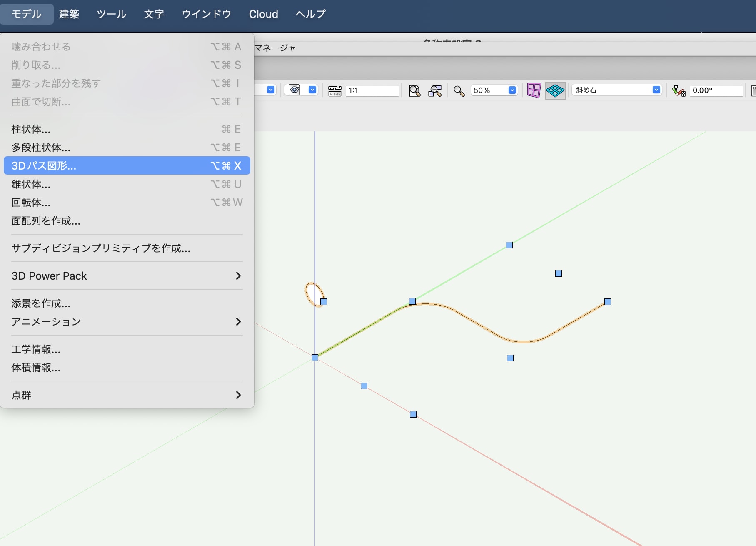The width and height of the screenshot is (756, 546).
Task: Choose 工学情報... menu entry
Action: click(127, 349)
